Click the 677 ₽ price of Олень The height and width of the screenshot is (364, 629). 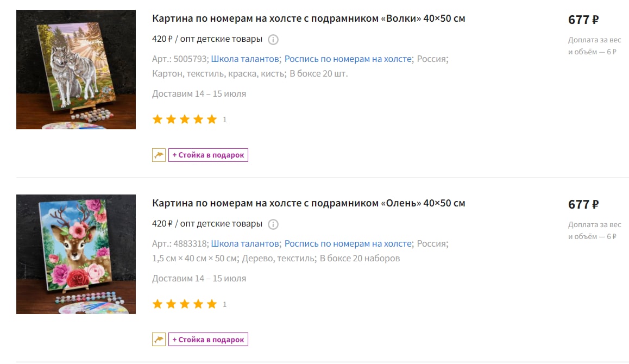pyautogui.click(x=583, y=204)
